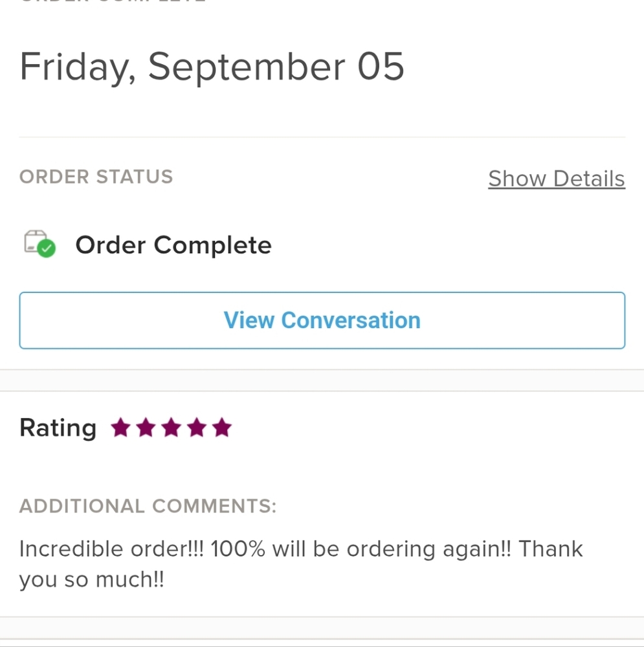Click the first rating star
The height and width of the screenshot is (647, 644).
120,428
